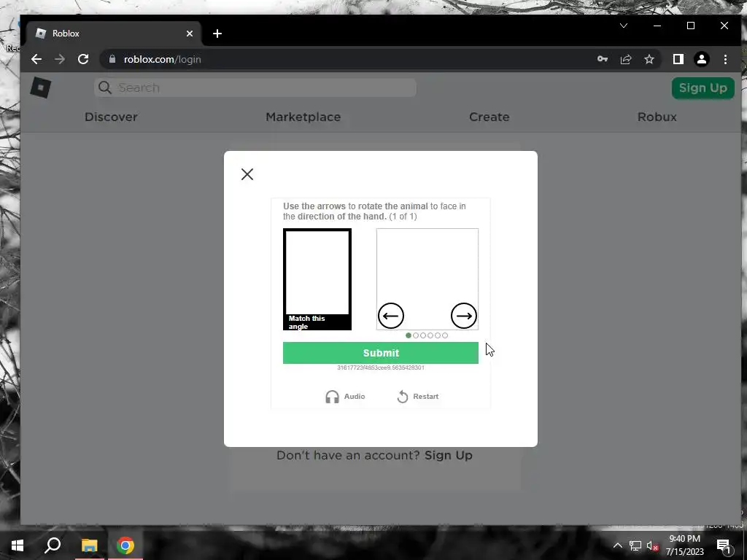Open the tab search chevron
Image resolution: width=747 pixels, height=560 pixels.
pos(624,26)
